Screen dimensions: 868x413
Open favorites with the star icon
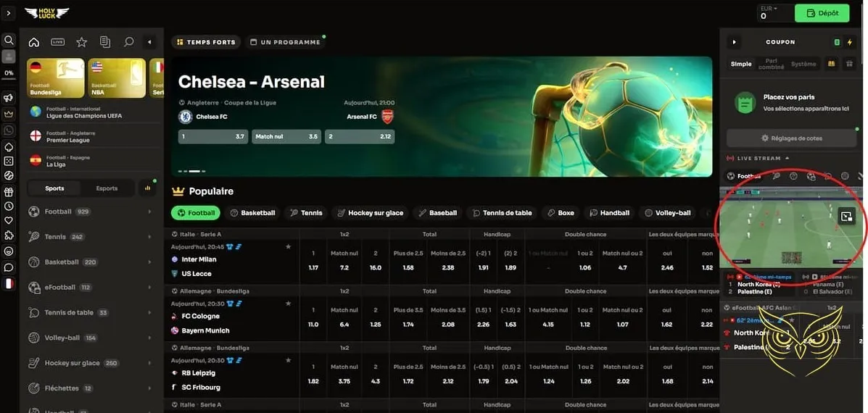[81, 42]
